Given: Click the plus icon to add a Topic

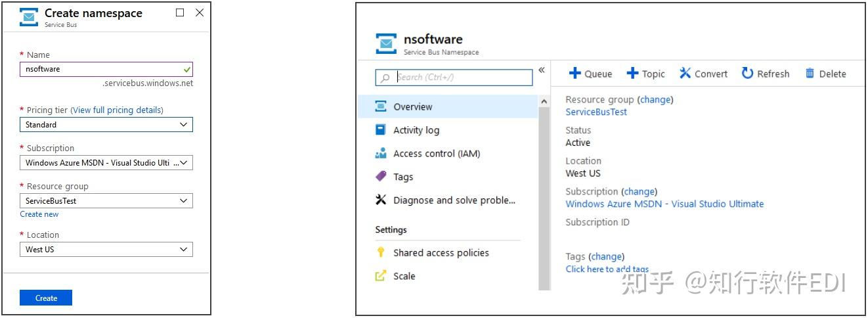Looking at the screenshot, I should point(632,74).
